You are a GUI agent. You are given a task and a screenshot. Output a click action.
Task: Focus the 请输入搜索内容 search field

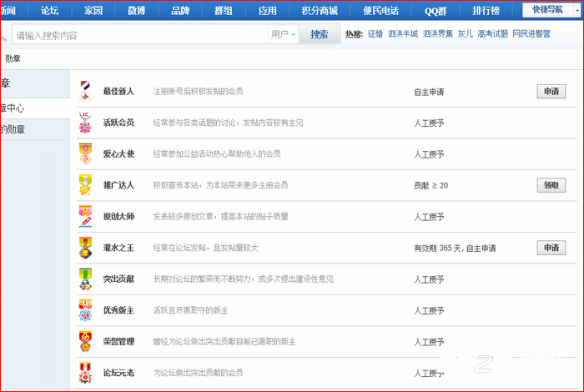point(140,35)
